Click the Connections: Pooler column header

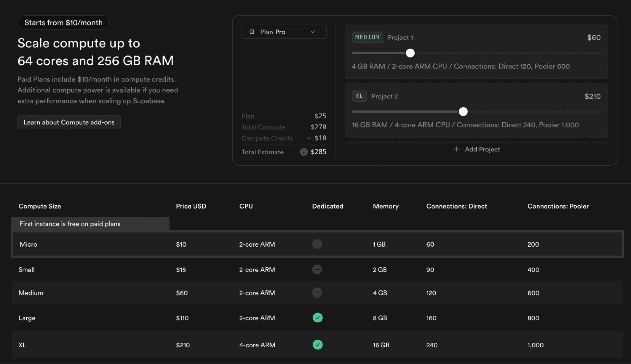(558, 206)
